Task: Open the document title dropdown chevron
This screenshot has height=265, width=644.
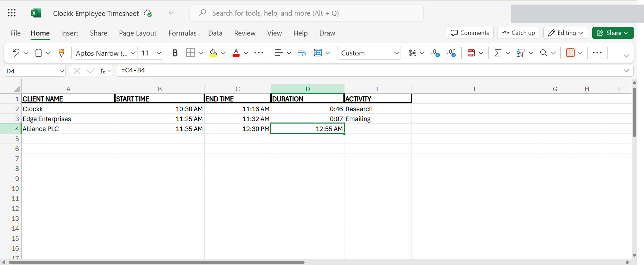Action: tap(171, 13)
